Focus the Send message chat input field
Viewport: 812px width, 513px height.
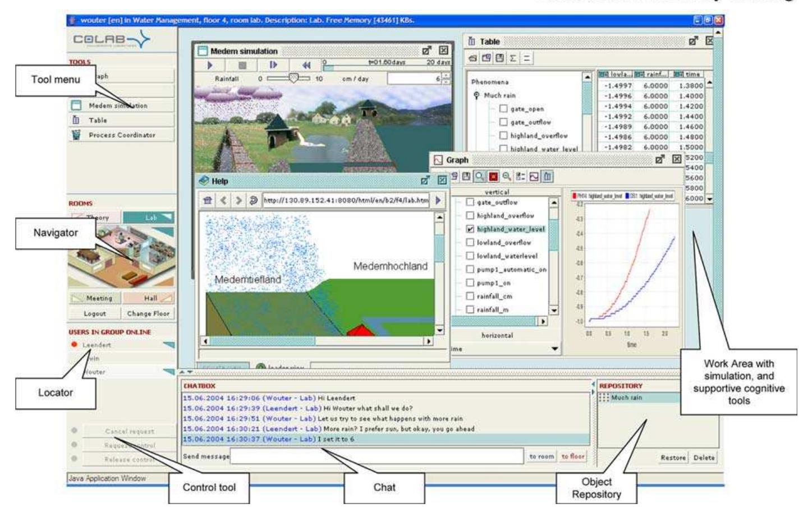377,456
